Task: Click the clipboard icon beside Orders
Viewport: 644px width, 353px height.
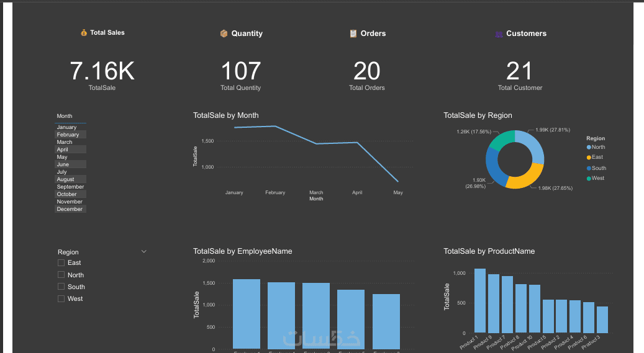Action: click(x=353, y=34)
